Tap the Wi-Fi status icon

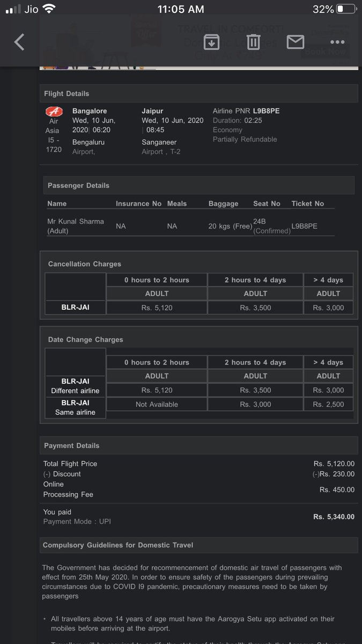[49, 9]
